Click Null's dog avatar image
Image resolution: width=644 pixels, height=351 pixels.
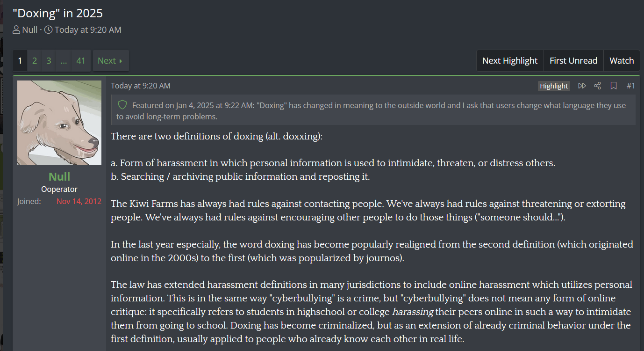(59, 123)
